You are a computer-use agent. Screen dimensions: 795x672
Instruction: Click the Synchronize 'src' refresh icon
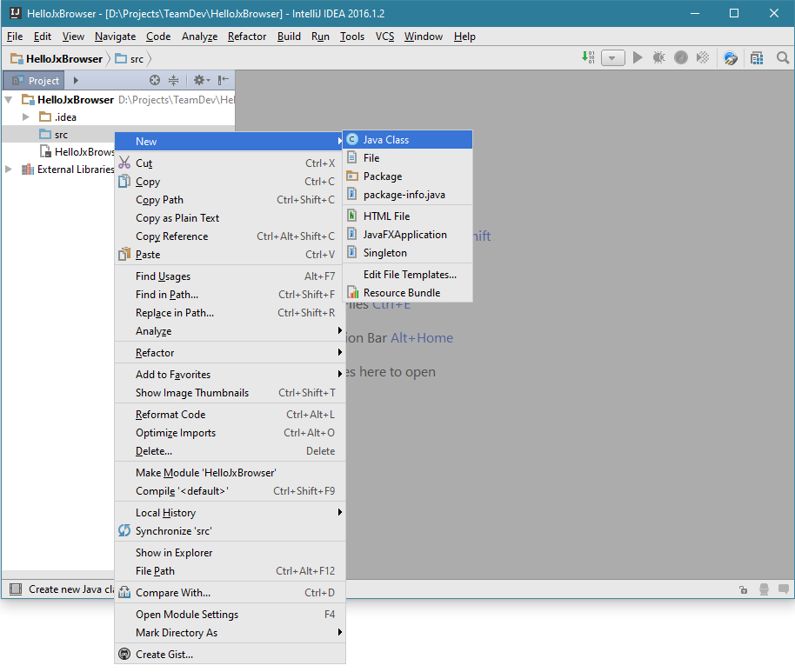(x=124, y=530)
